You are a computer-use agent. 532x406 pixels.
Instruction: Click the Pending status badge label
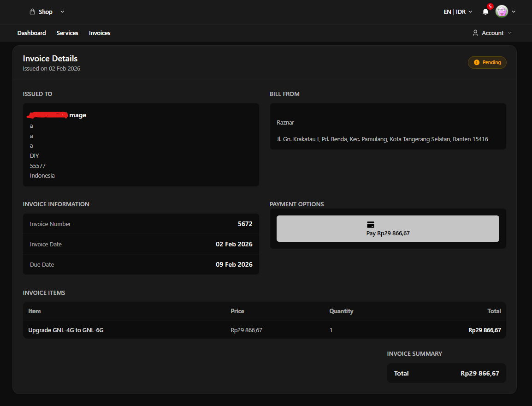[491, 63]
